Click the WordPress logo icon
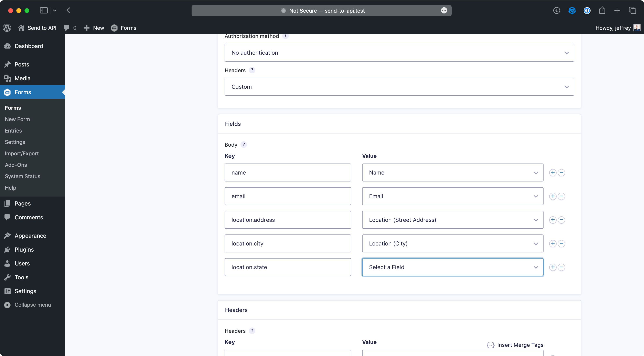The image size is (644, 356). 7,28
